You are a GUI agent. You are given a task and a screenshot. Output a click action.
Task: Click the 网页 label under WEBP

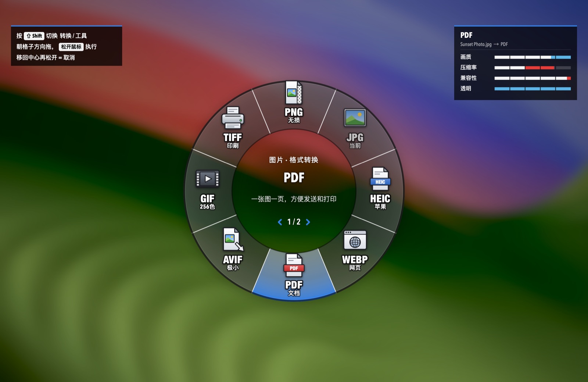[x=355, y=268]
